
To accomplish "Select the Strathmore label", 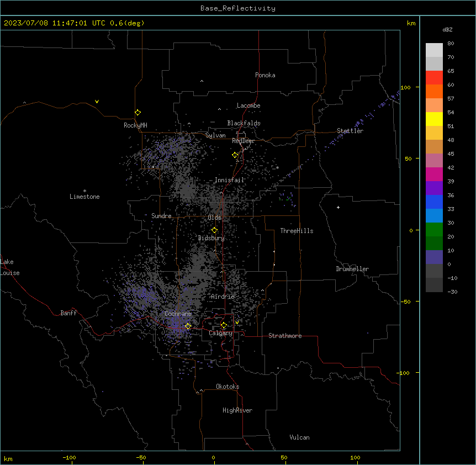I will 285,336.
